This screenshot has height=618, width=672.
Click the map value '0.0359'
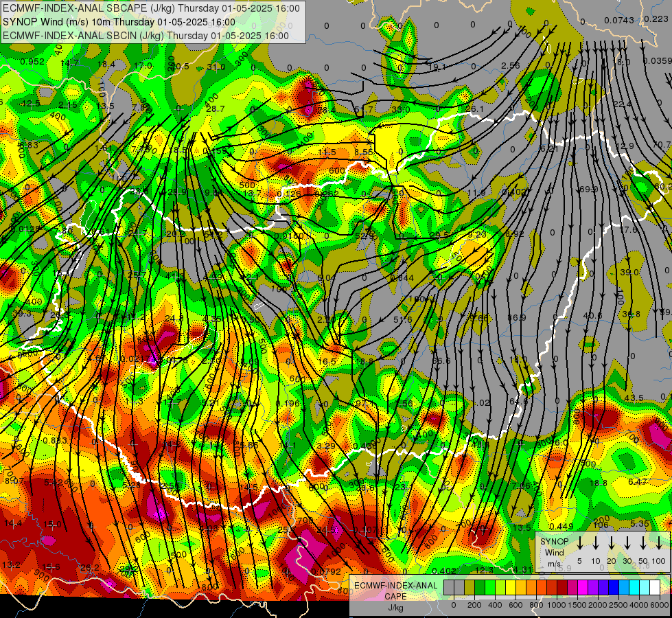658,61
